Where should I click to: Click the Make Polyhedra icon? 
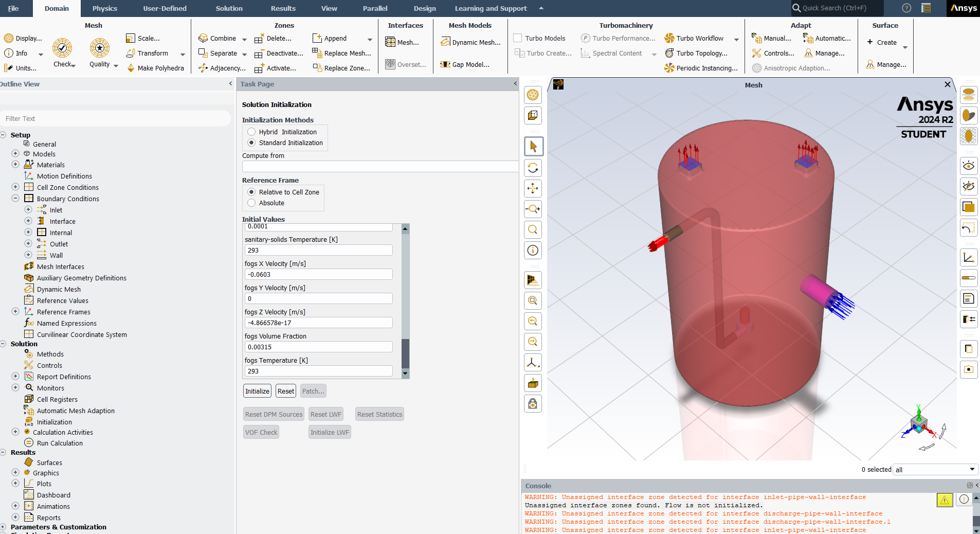tap(131, 68)
